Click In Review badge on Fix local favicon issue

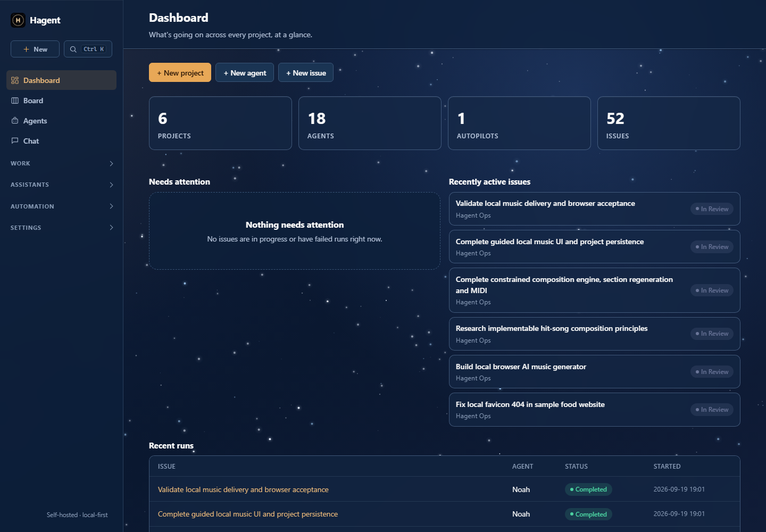tap(712, 410)
